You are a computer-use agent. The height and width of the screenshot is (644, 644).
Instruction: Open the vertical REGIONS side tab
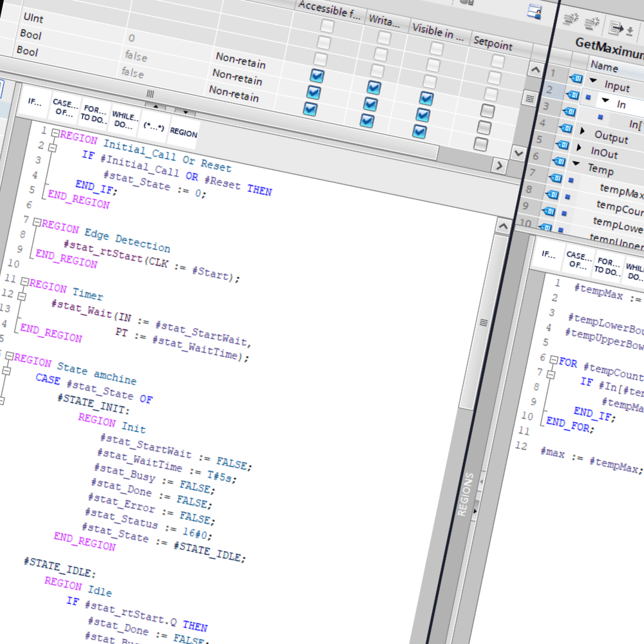pos(466,494)
